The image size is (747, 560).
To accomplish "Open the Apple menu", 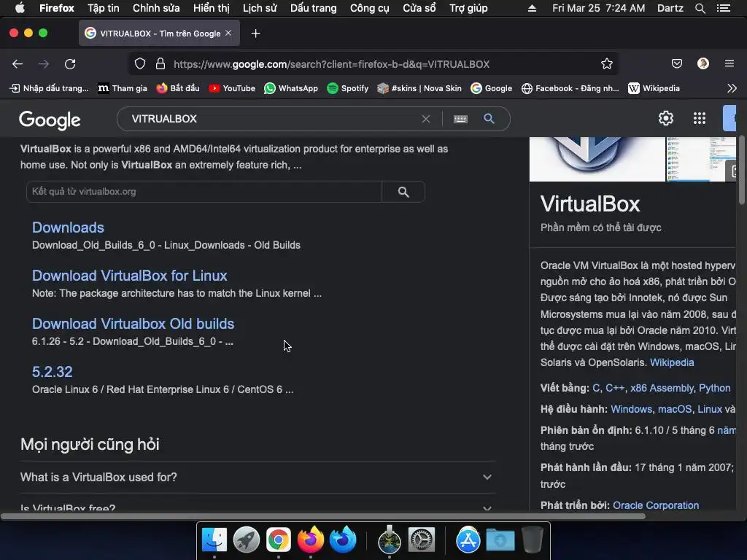I will (20, 8).
